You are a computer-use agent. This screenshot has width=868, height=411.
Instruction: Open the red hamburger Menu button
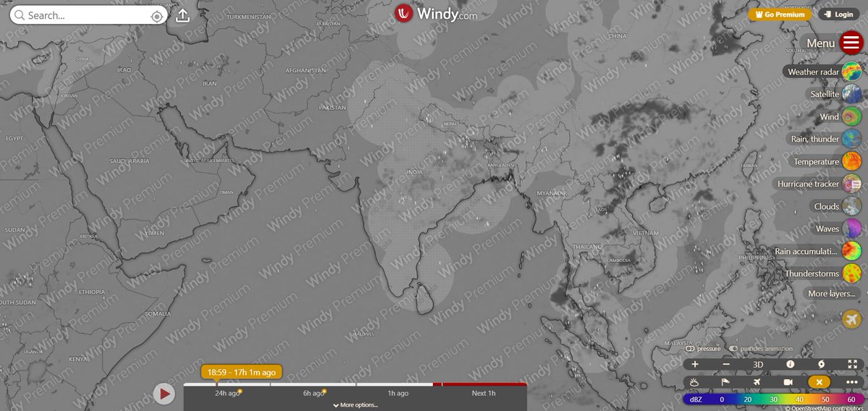click(x=851, y=43)
